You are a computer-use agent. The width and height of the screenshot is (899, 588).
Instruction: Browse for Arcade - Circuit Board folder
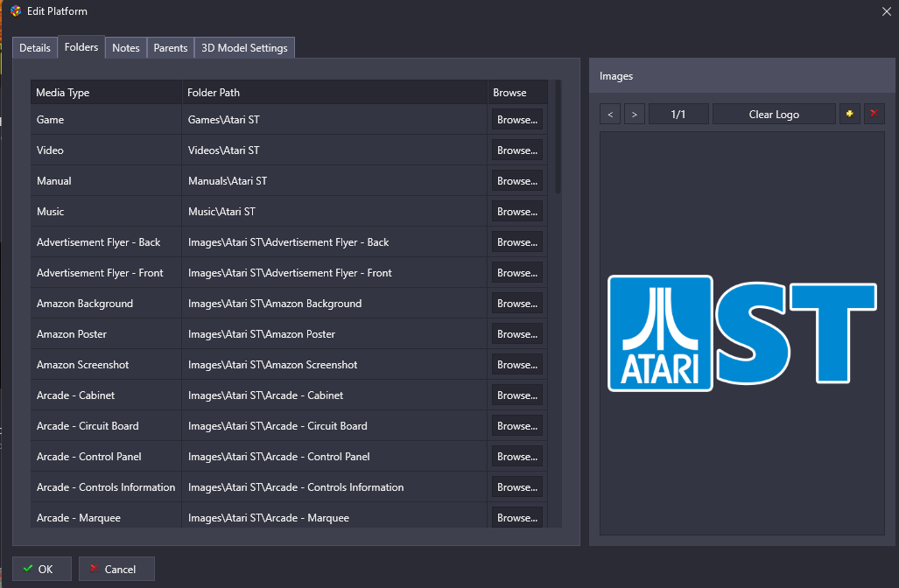tap(517, 426)
